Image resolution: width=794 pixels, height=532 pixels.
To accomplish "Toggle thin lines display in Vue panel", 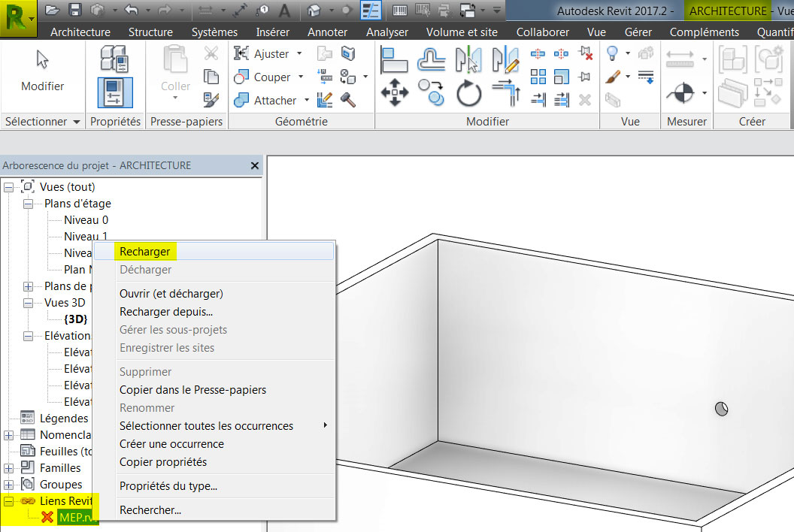I will click(x=645, y=74).
